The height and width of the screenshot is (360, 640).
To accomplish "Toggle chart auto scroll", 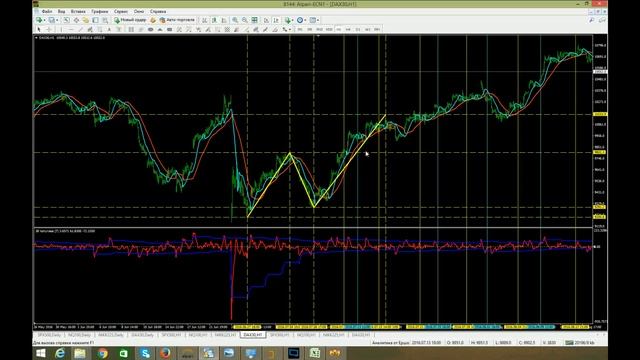I will [266, 20].
